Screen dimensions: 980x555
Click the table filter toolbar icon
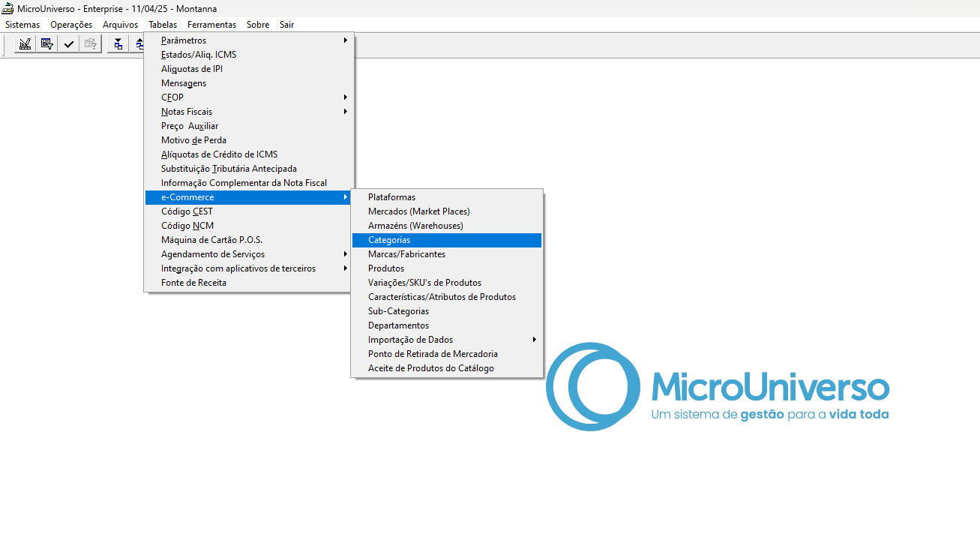[x=46, y=43]
